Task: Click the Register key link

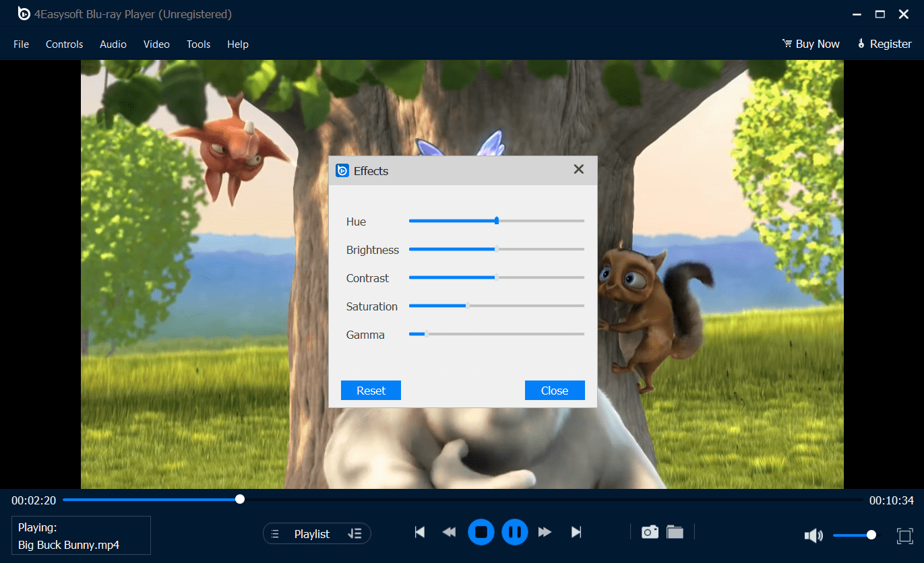Action: pyautogui.click(x=884, y=44)
